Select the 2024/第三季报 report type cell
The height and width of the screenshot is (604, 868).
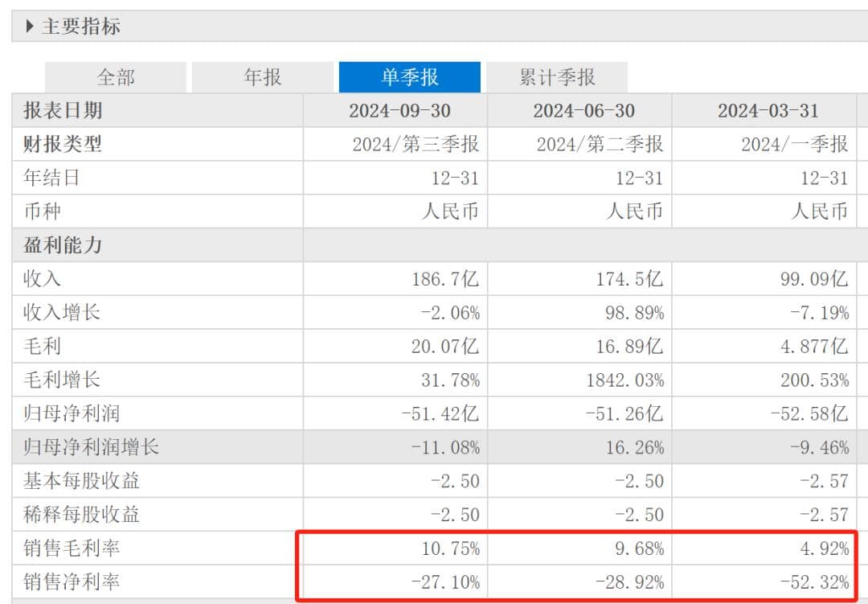[x=416, y=144]
